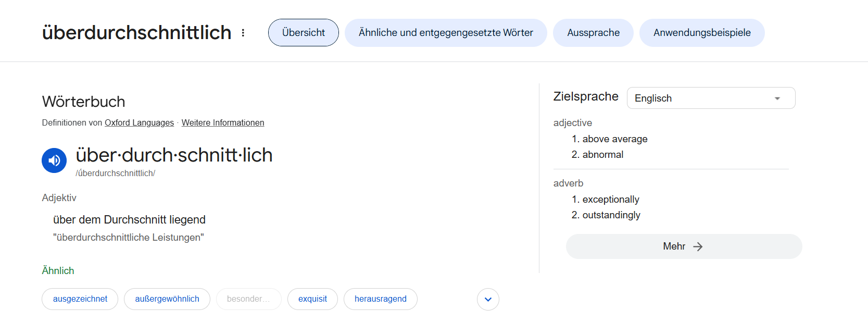The image size is (868, 322).
Task: Click the Ähnlich heading
Action: (x=58, y=271)
